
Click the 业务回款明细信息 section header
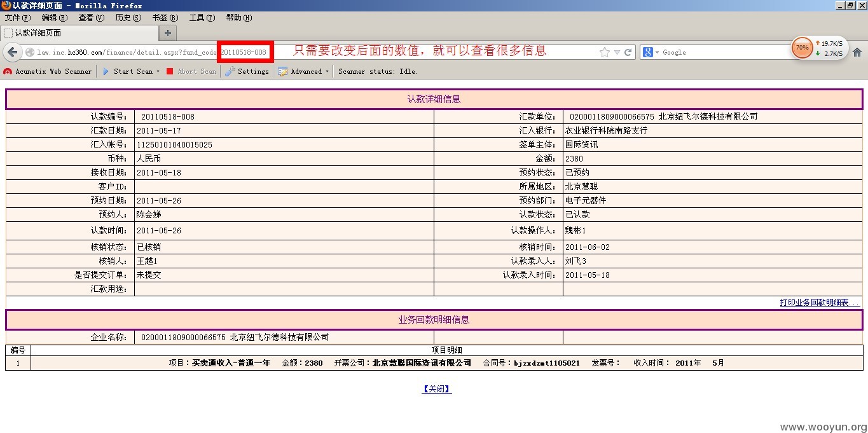434,320
